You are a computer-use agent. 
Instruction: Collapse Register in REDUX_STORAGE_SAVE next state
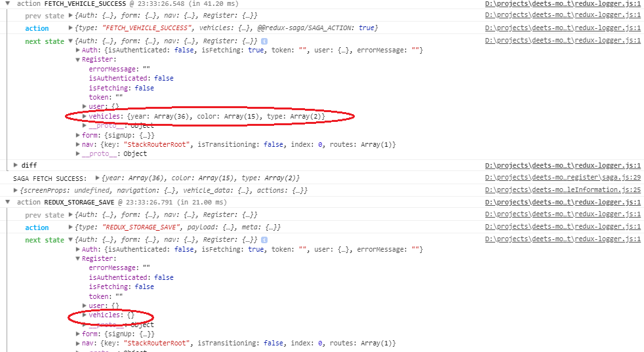tap(77, 259)
